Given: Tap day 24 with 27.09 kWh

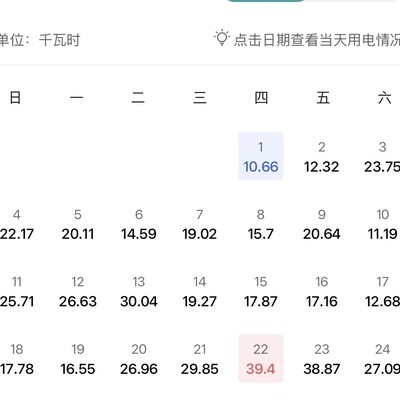Looking at the screenshot, I should (x=382, y=360).
